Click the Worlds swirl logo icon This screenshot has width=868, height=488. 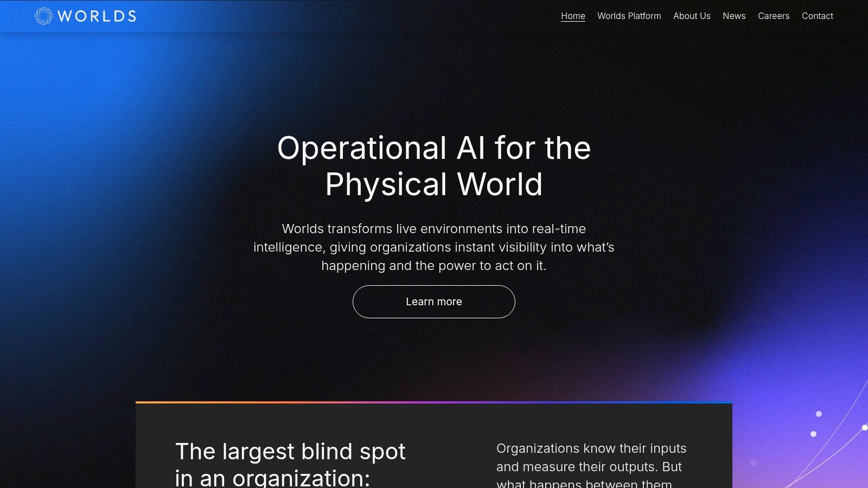click(43, 16)
